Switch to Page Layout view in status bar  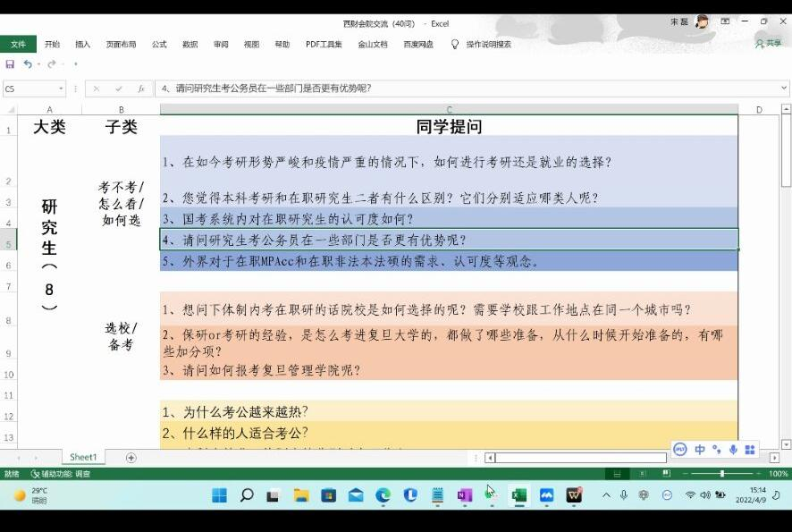pos(641,474)
